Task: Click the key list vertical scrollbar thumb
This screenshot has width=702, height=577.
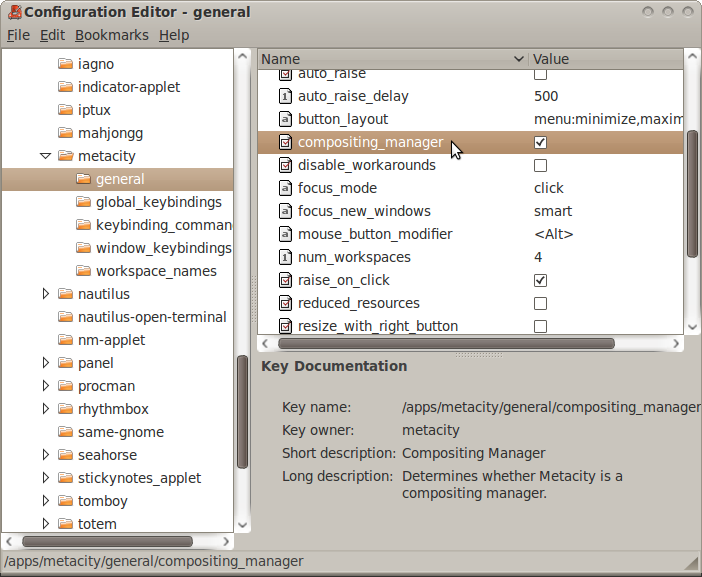Action: point(692,194)
